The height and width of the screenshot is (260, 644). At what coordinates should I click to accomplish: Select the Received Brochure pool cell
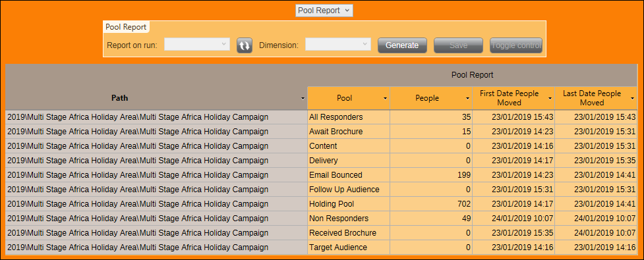pyautogui.click(x=348, y=233)
